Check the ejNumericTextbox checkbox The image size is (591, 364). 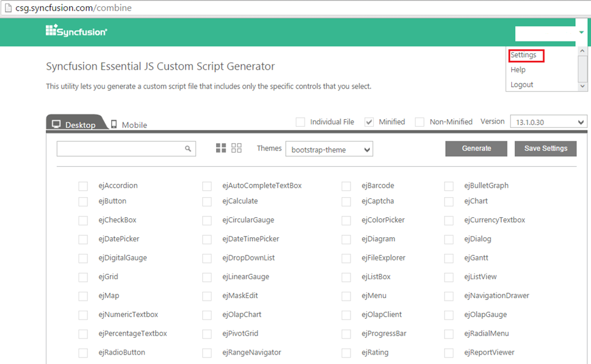(x=83, y=315)
